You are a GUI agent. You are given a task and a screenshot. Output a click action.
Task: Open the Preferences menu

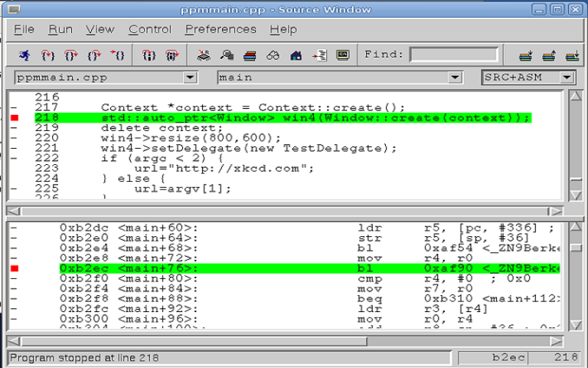click(x=220, y=29)
